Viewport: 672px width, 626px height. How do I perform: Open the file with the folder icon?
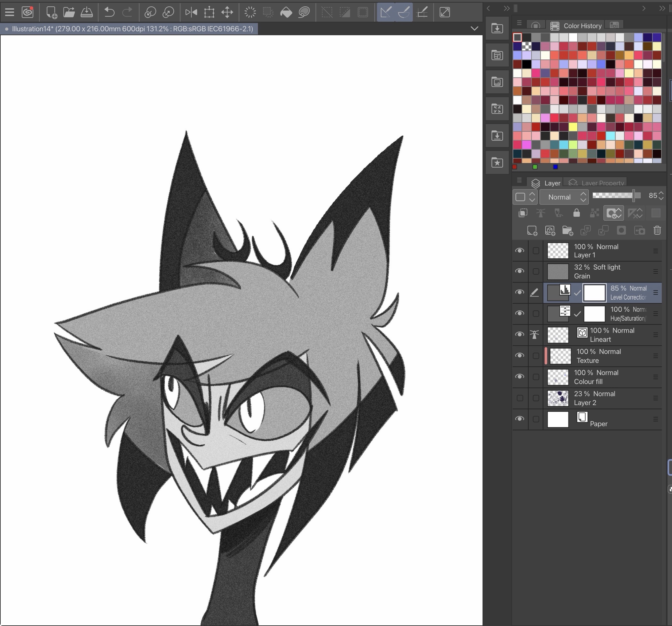tap(69, 12)
